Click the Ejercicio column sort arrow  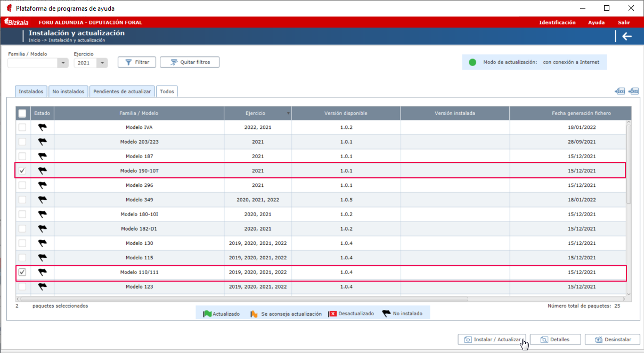coord(289,113)
